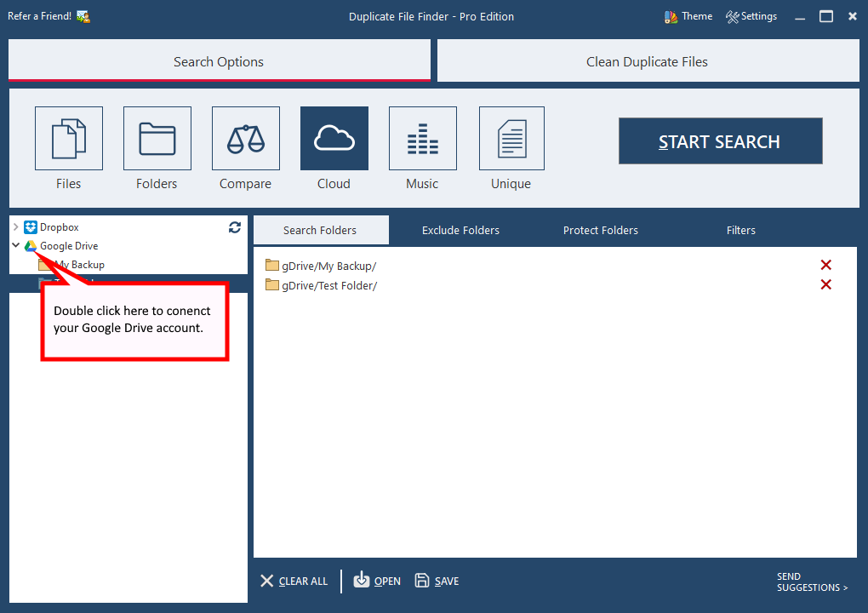Viewport: 868px width, 613px height.
Task: Open the Exclude Folders tab
Action: click(460, 231)
